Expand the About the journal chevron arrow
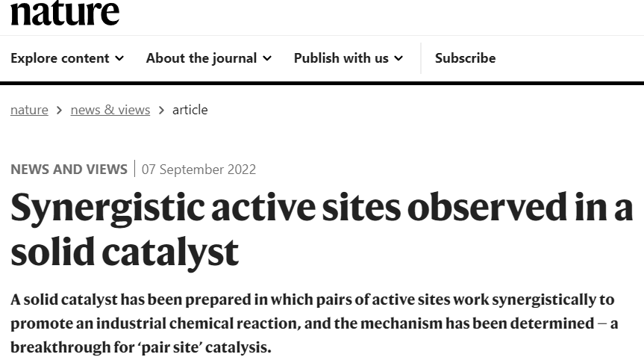 pos(267,58)
